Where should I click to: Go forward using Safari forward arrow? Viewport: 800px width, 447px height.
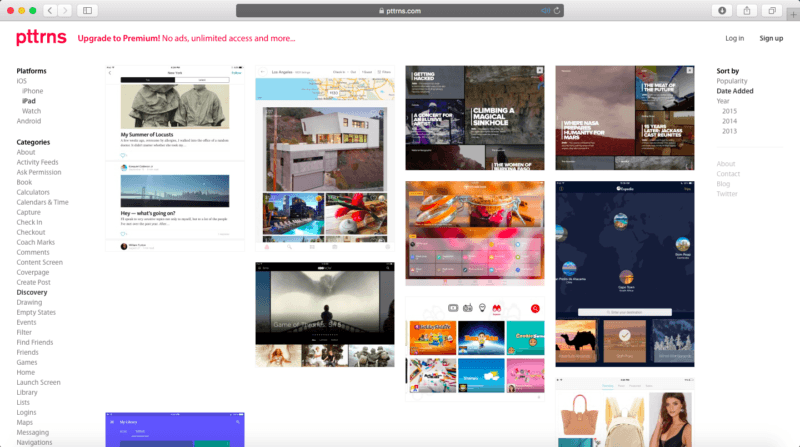[65, 10]
